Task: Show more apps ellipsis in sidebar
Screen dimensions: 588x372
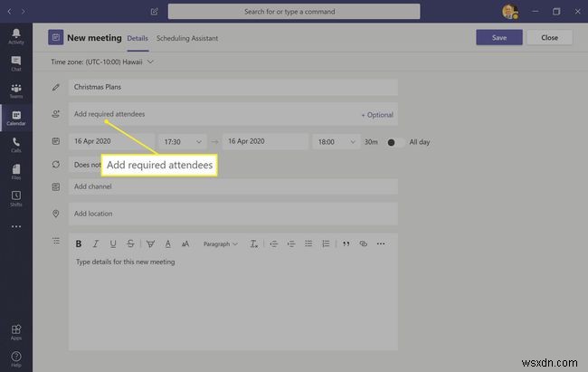Action: point(16,226)
